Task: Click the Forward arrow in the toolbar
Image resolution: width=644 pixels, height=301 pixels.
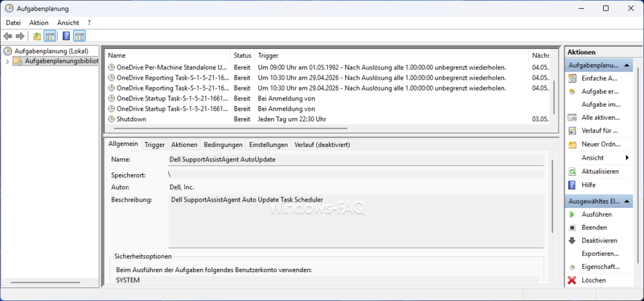Action: point(20,36)
